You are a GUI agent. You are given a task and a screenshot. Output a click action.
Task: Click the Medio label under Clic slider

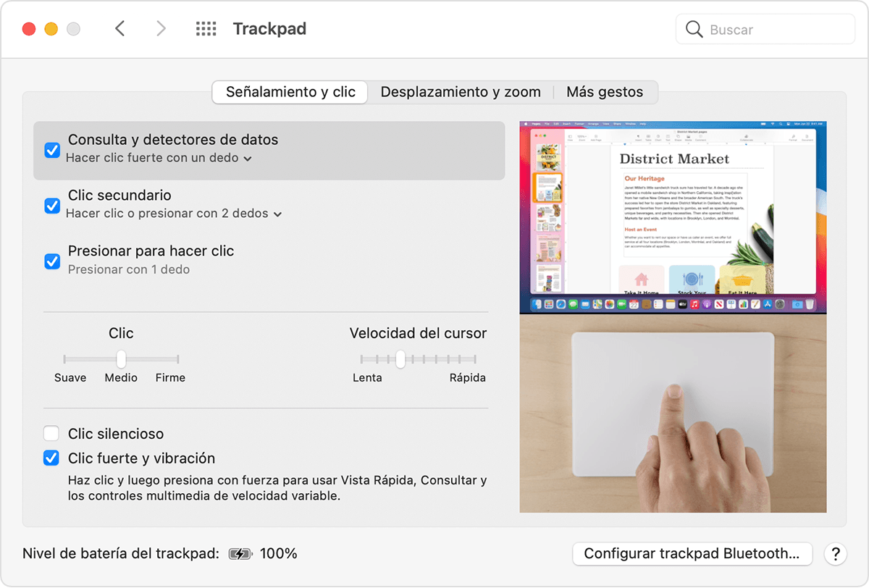click(121, 377)
